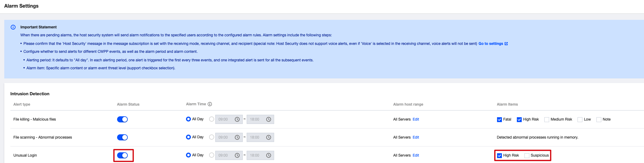Edit host range for File killing - Malicious files
This screenshot has width=644, height=163.
tap(416, 119)
